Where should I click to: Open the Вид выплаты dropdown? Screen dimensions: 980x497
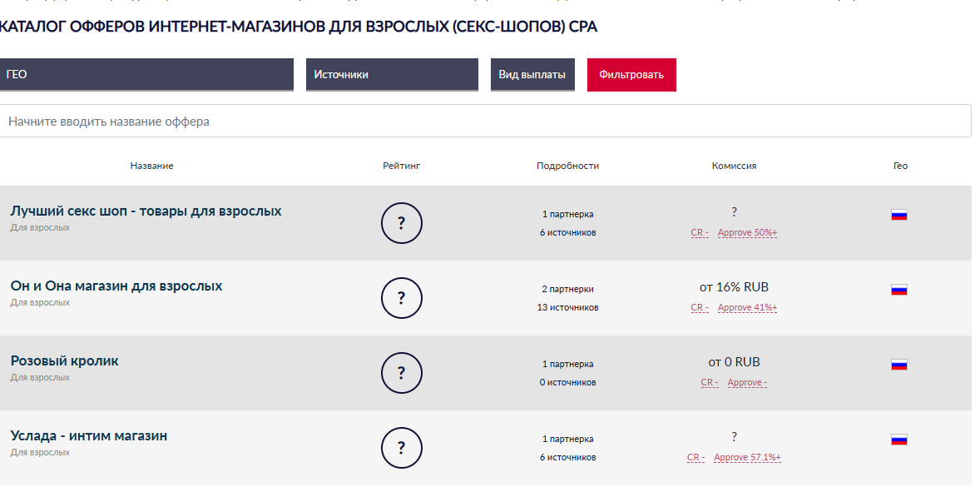point(532,74)
